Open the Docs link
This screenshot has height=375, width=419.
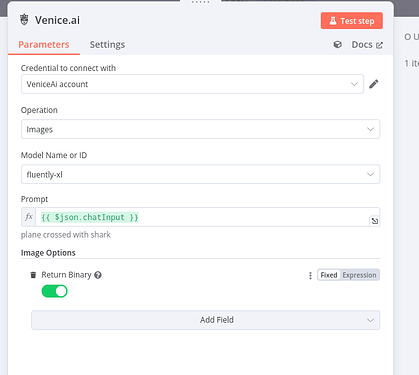[x=367, y=45]
